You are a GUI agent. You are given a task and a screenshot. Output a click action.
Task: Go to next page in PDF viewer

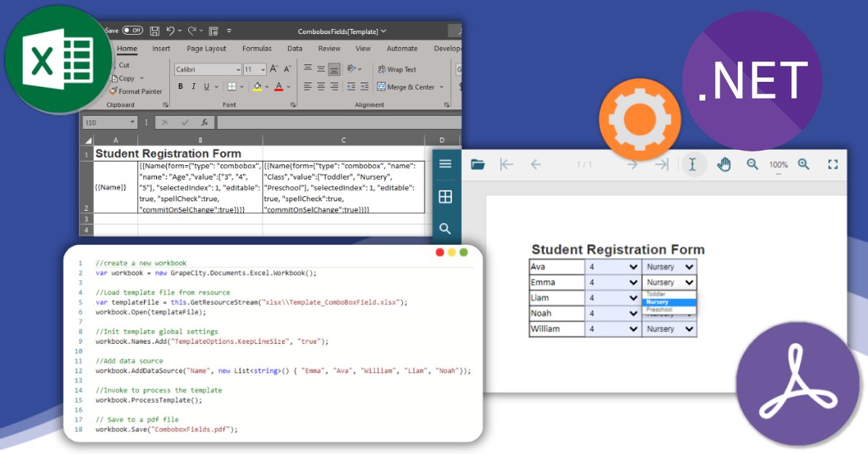tap(631, 164)
